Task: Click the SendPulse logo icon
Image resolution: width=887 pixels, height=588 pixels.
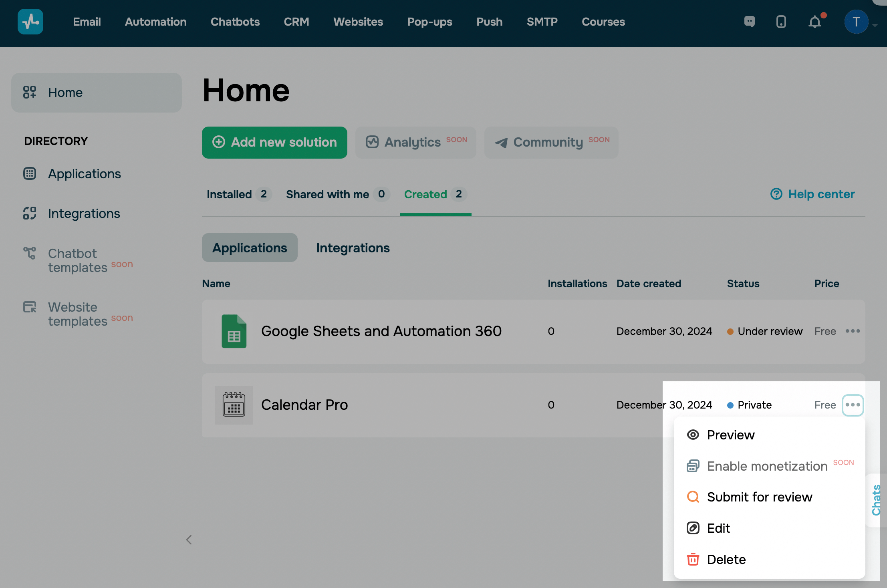Action: click(x=30, y=22)
